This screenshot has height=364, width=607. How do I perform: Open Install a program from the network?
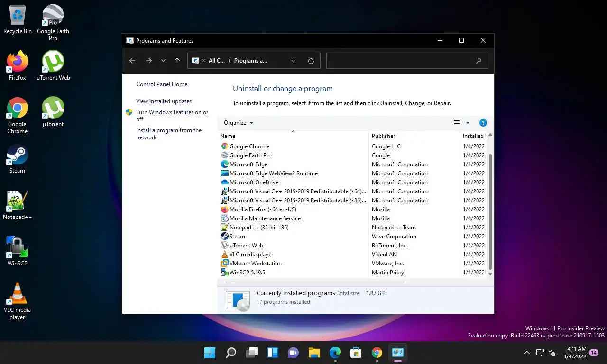(x=169, y=134)
